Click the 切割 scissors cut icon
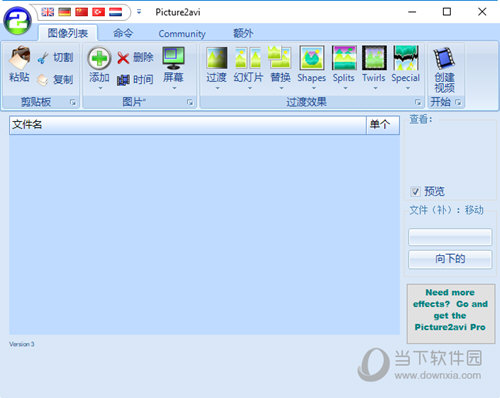500x398 pixels. click(43, 58)
